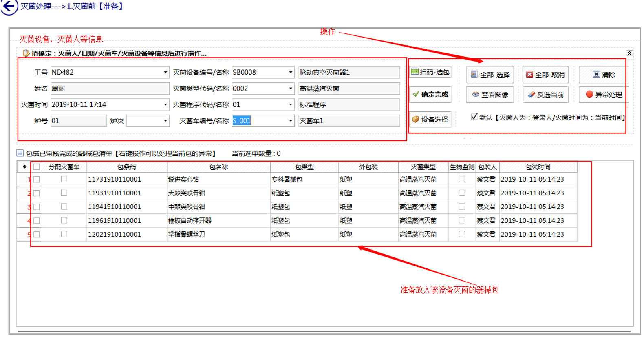Toggle the 默认 default sterilizer checkbox
This screenshot has width=644, height=346.
click(x=474, y=117)
